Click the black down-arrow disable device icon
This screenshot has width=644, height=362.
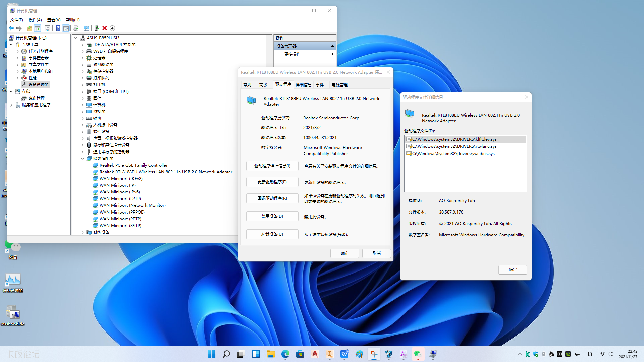112,28
